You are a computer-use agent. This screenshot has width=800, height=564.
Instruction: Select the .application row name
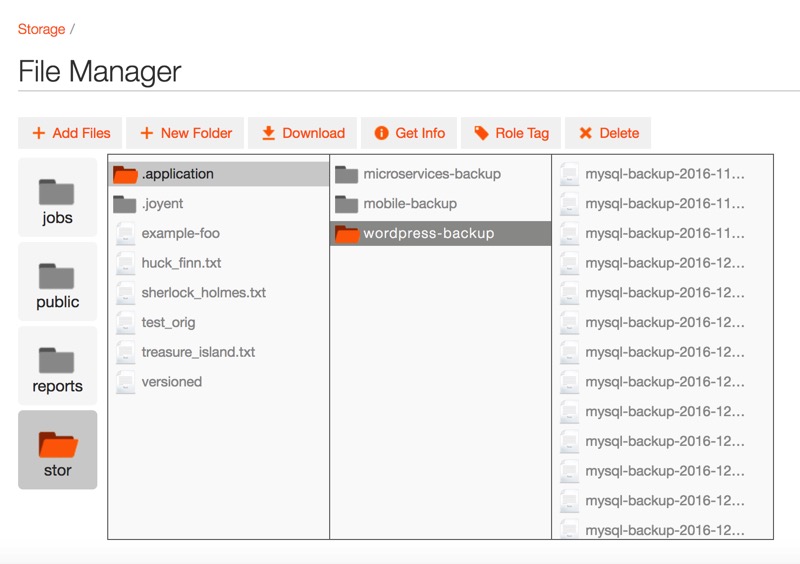(178, 174)
